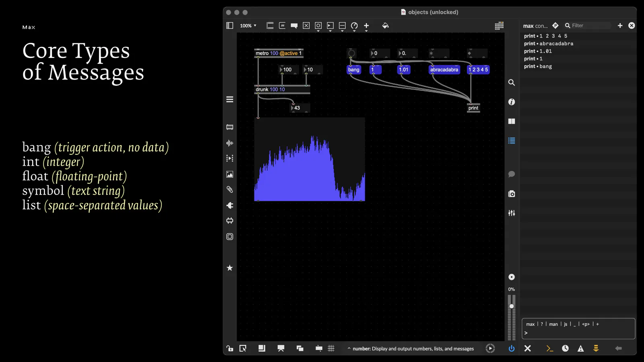
Task: Insert a comment box from toolbar
Action: pyautogui.click(x=294, y=26)
